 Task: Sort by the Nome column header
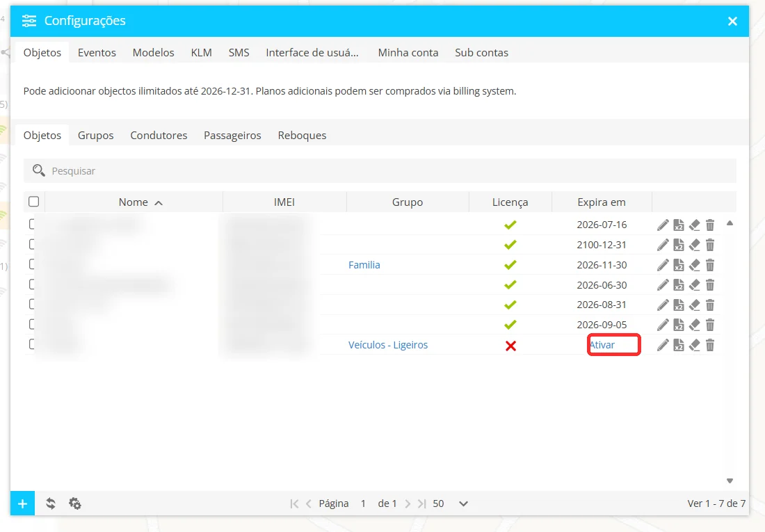click(x=134, y=202)
